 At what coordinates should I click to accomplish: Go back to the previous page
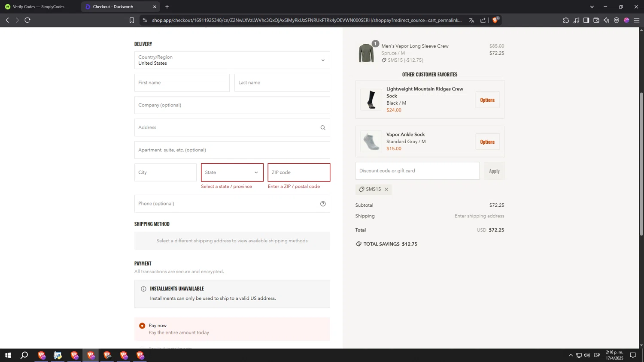click(x=7, y=20)
